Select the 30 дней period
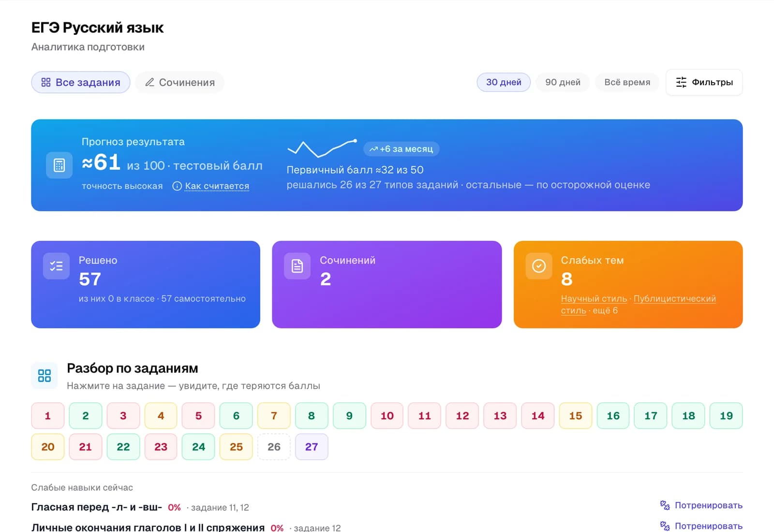 (504, 82)
